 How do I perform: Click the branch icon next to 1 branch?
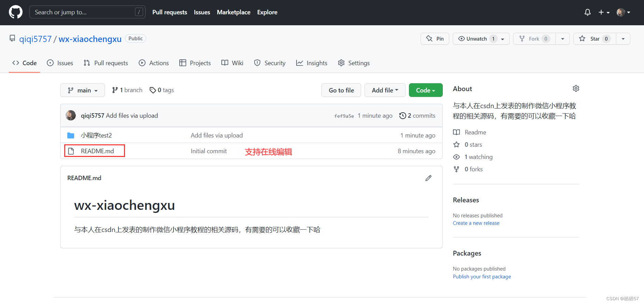point(115,90)
